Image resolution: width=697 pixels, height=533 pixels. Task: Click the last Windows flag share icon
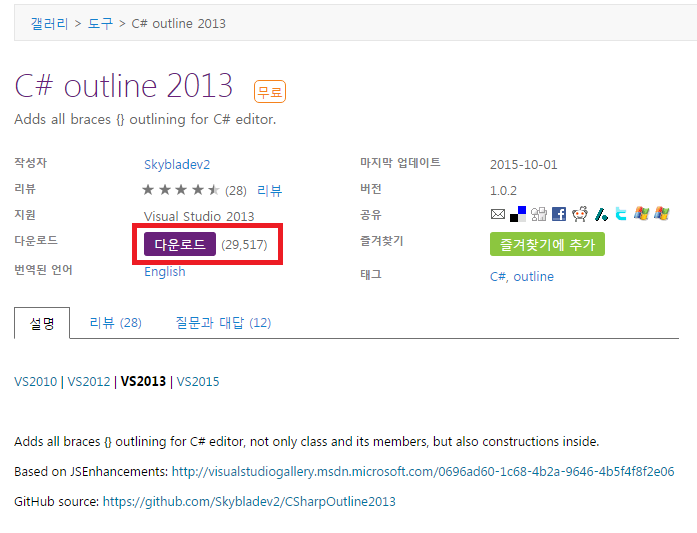[662, 214]
